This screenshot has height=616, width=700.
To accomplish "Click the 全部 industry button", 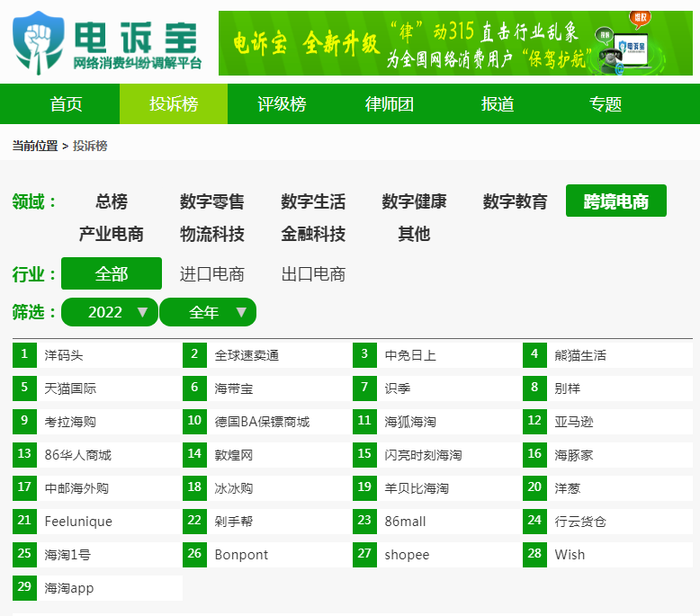I will point(112,273).
